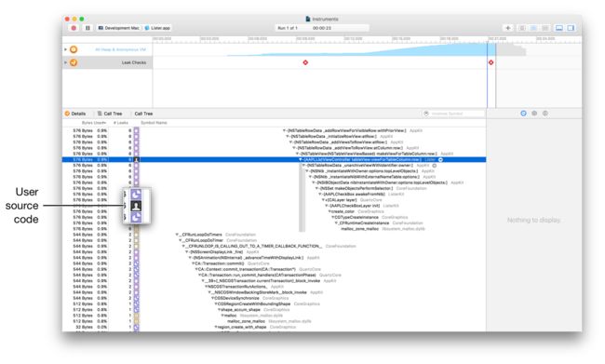605x364 pixels.
Task: Click the Involves Symbol filter field
Action: [x=453, y=114]
